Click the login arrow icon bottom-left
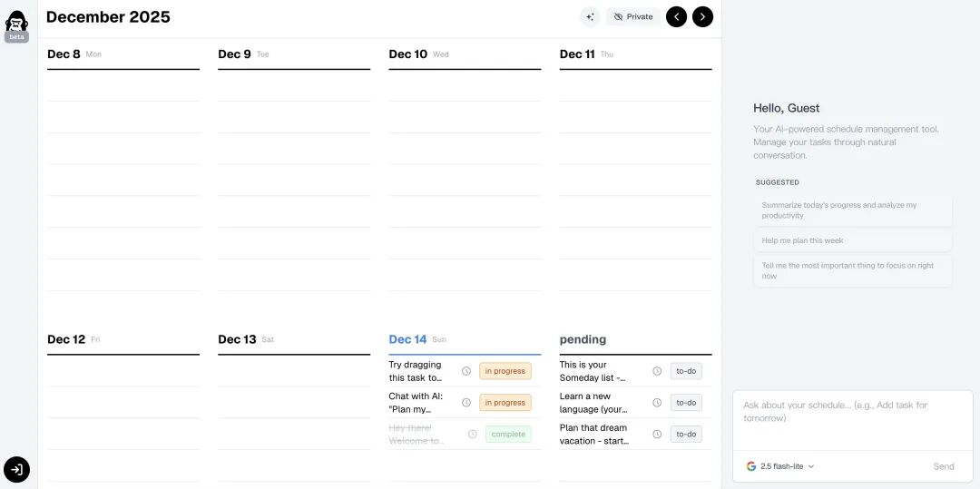This screenshot has height=489, width=980. point(16,469)
